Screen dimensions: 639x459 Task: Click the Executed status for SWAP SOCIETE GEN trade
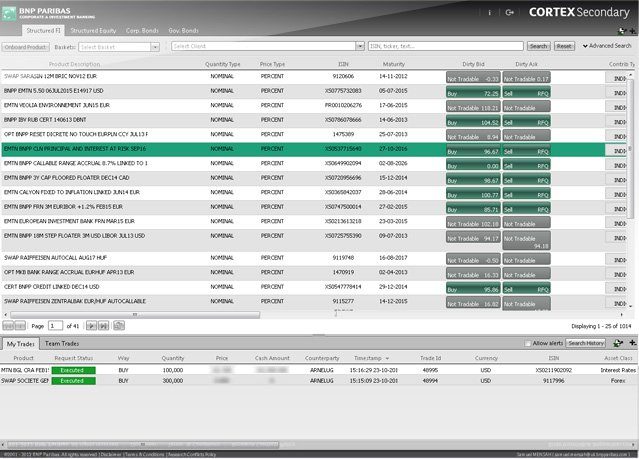(73, 381)
